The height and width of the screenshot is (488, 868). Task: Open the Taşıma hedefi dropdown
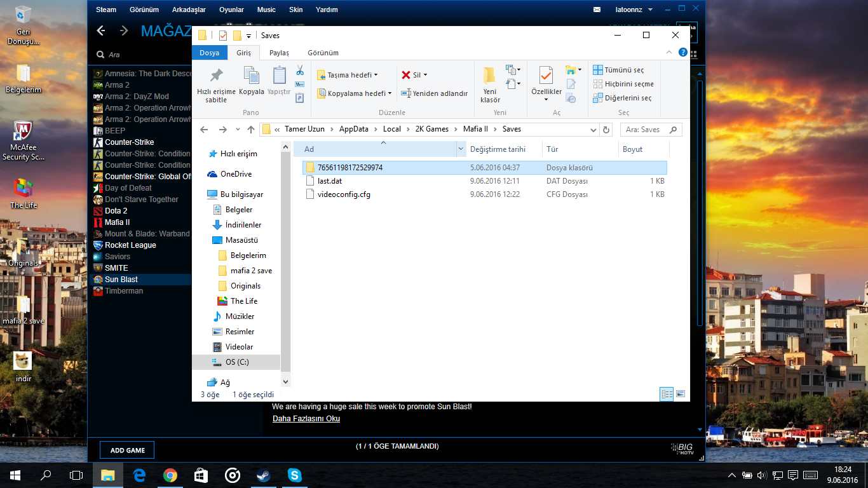click(348, 75)
